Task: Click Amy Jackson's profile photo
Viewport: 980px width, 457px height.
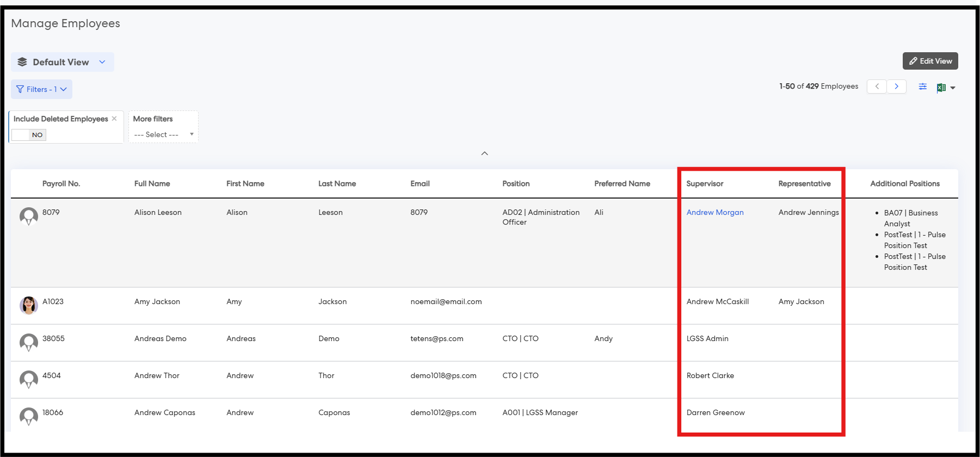Action: point(29,305)
